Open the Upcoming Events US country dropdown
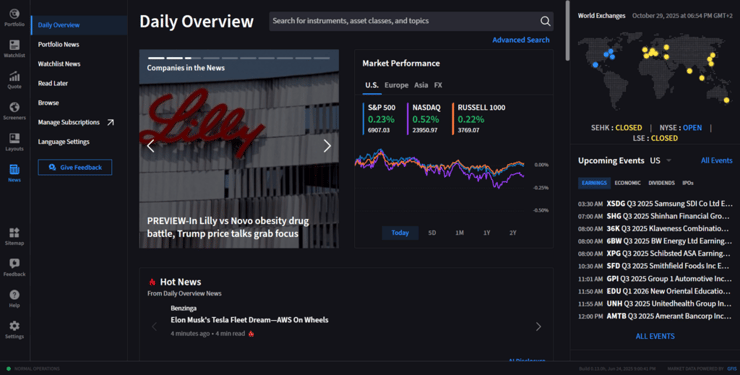Image resolution: width=740 pixels, height=375 pixels. click(x=660, y=160)
